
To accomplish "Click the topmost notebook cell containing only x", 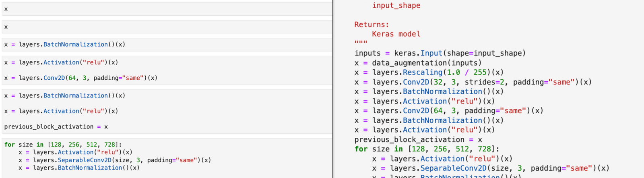I will click(x=167, y=9).
